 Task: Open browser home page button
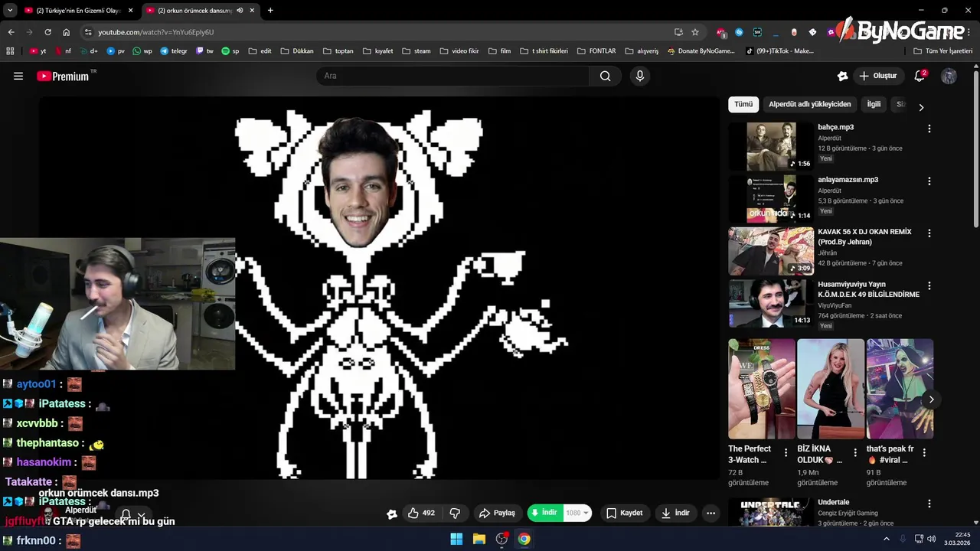66,32
